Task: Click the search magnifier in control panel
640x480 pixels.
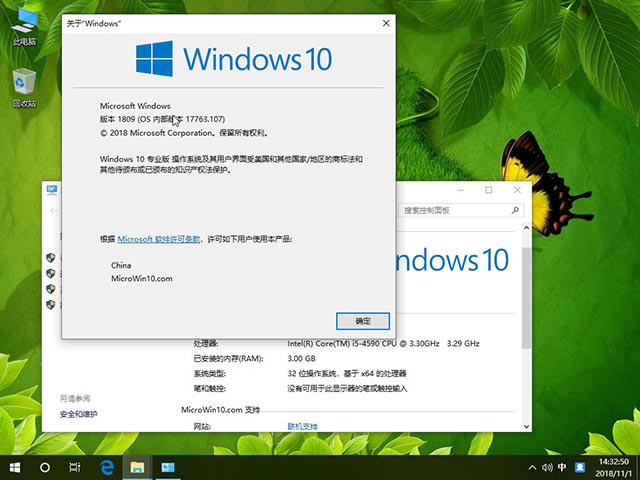Action: (x=516, y=210)
